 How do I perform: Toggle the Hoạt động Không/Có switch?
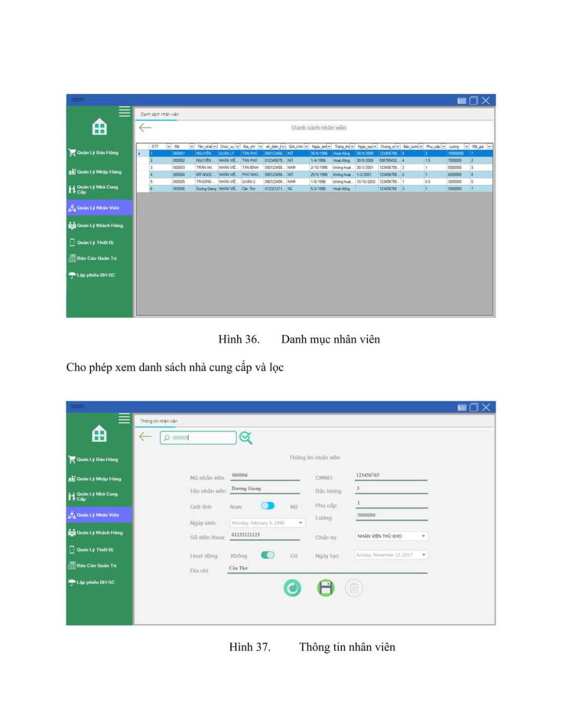click(x=268, y=554)
